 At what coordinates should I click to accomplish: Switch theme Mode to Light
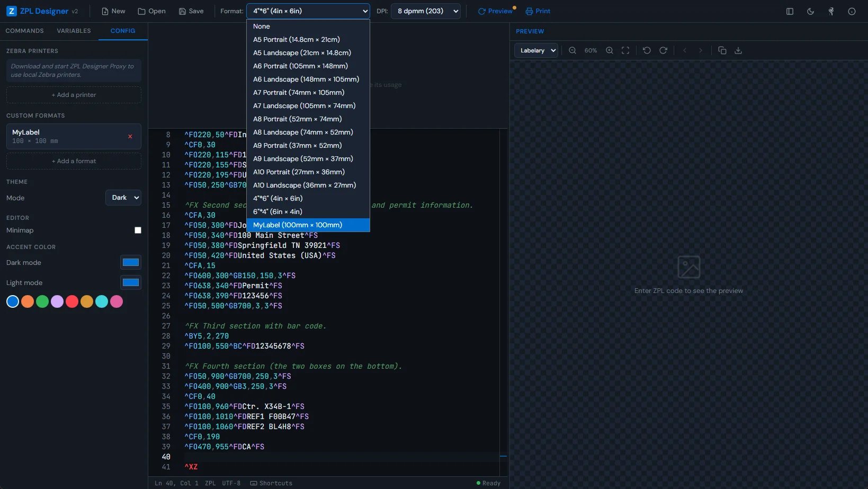(123, 198)
